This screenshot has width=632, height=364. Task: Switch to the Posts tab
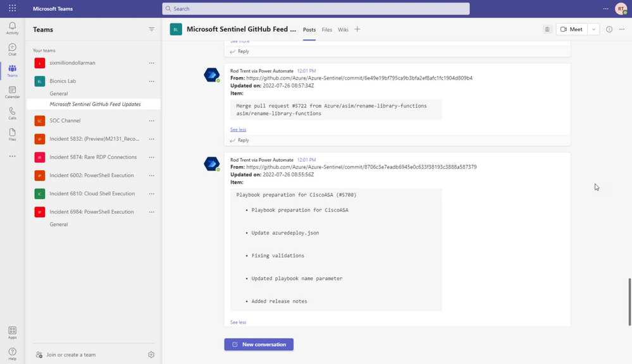[x=309, y=30]
